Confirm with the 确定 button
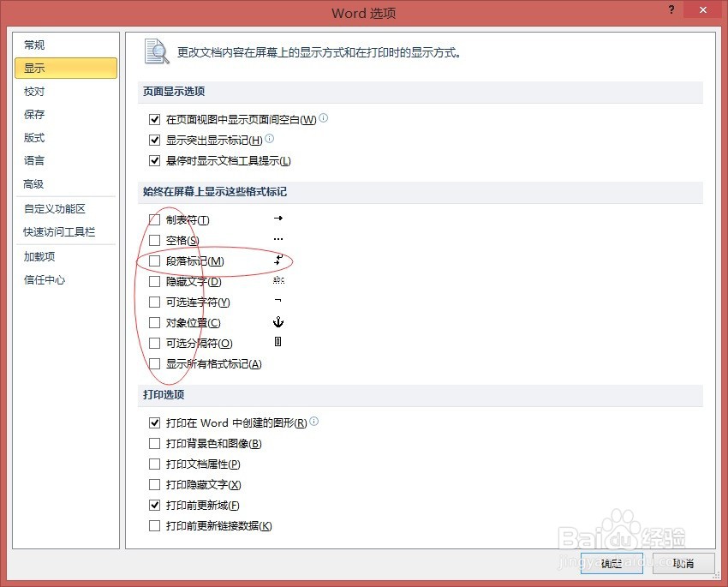Screen dimensions: 728x587 coord(612,563)
